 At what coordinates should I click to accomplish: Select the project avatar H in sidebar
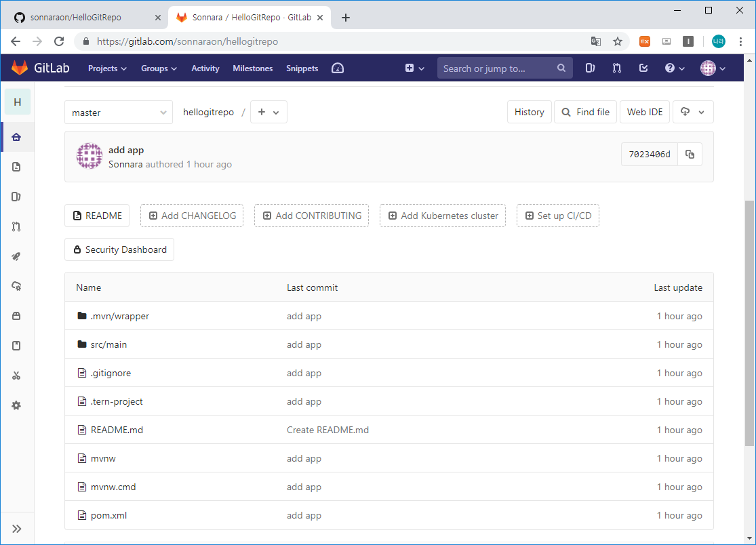pyautogui.click(x=18, y=102)
